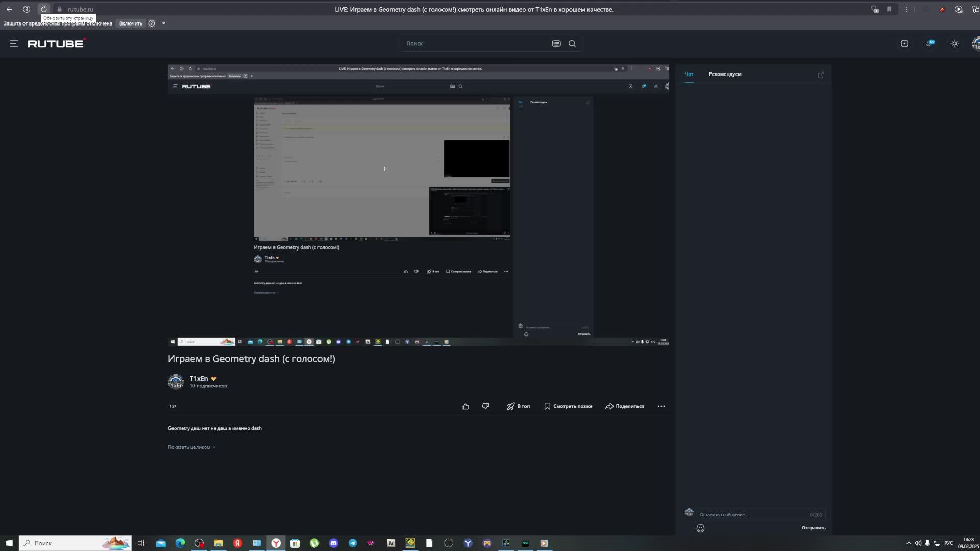The height and width of the screenshot is (551, 980).
Task: Click the help question mark in protection bar
Action: [152, 23]
